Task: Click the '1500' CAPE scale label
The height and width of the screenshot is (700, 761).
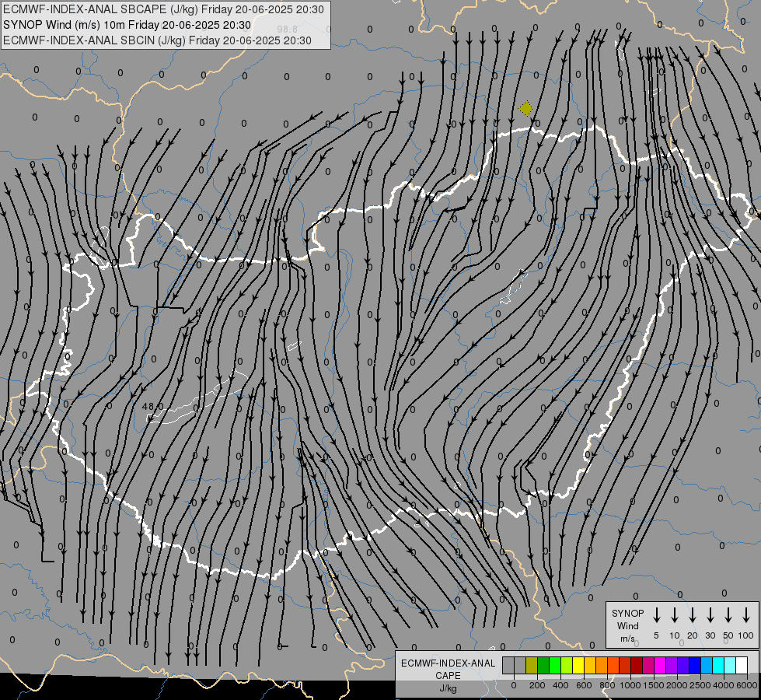Action: [654, 685]
